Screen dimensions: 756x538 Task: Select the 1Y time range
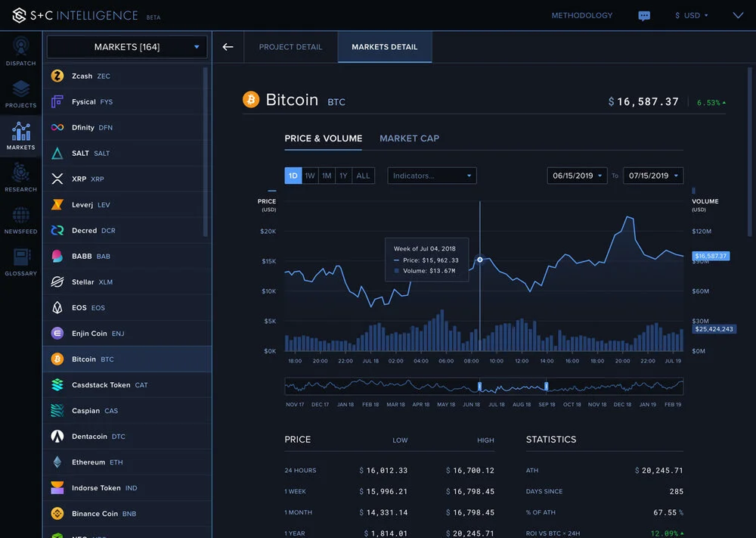coord(343,176)
